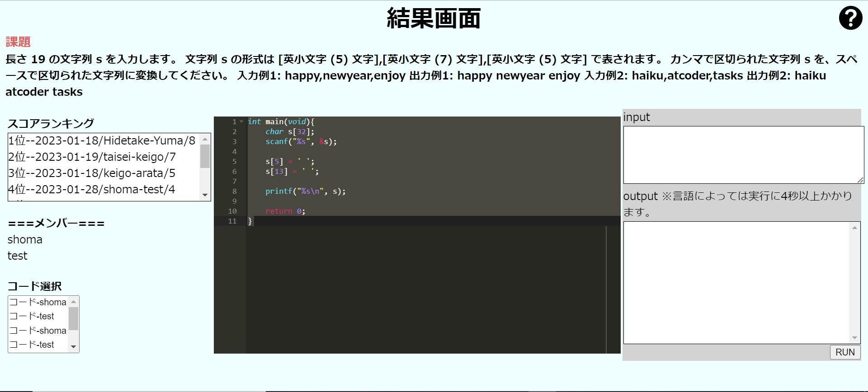Place cursor on 'char s[32];' line
The height and width of the screenshot is (392, 868).
[x=290, y=131]
